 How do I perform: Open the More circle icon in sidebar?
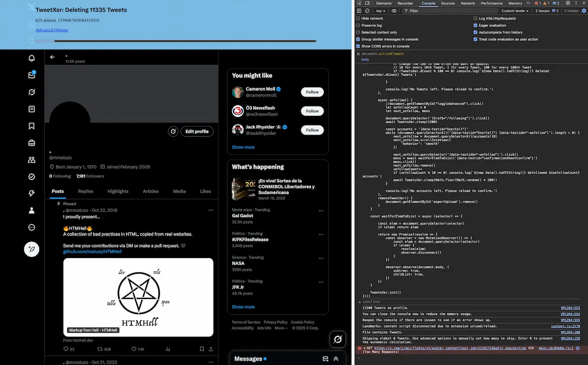(32, 228)
